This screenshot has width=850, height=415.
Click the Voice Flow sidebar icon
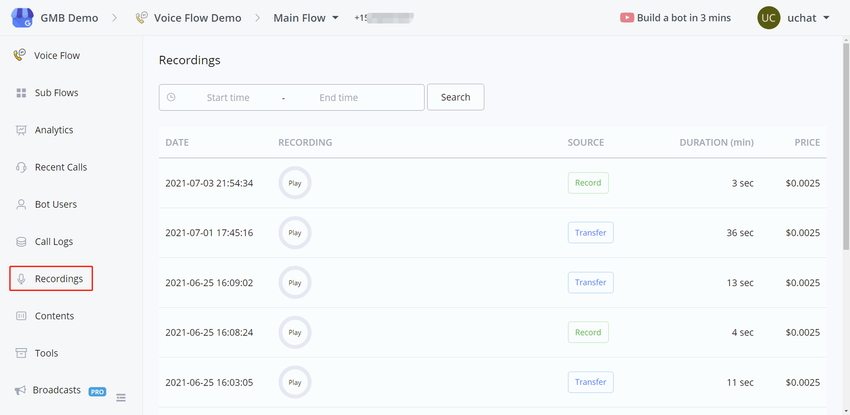point(20,56)
